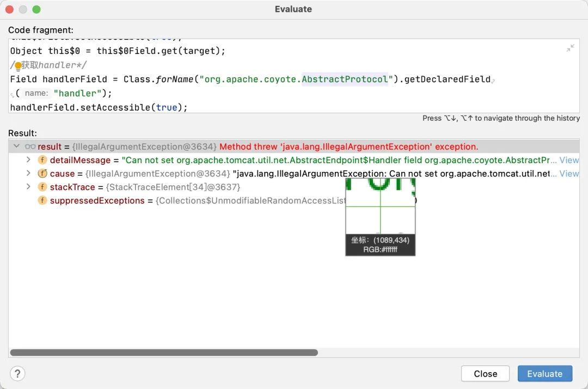Click the horizontal scrollbar in Result
The image size is (588, 389).
164,353
